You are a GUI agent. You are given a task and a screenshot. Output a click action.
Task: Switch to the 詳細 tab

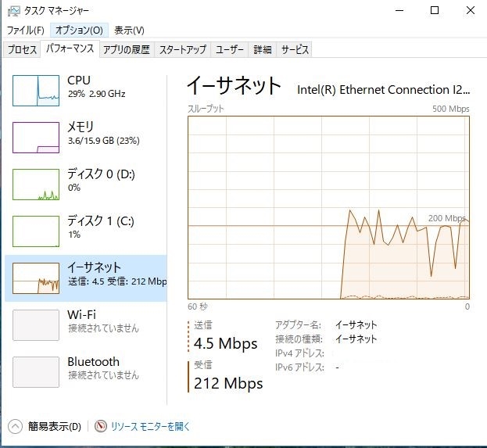pos(262,50)
